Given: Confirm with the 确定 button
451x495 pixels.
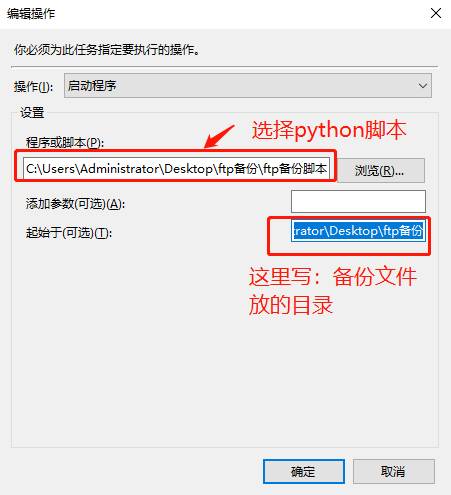Looking at the screenshot, I should (x=304, y=471).
